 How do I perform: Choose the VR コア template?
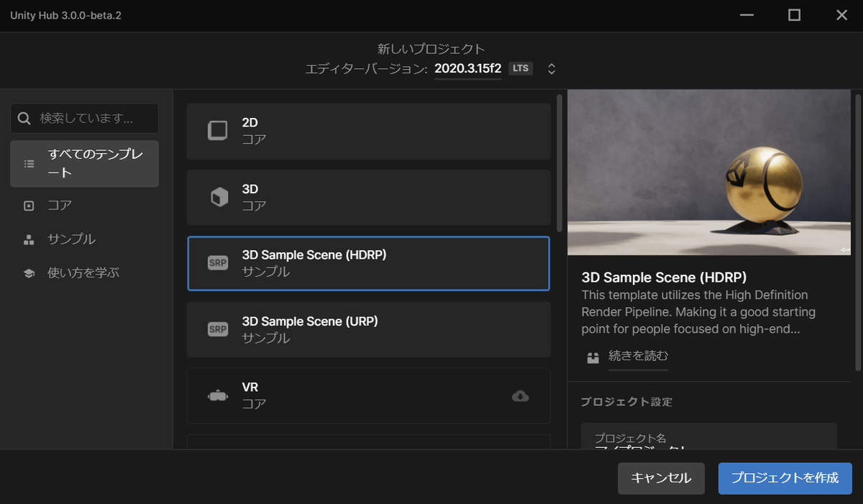[368, 395]
